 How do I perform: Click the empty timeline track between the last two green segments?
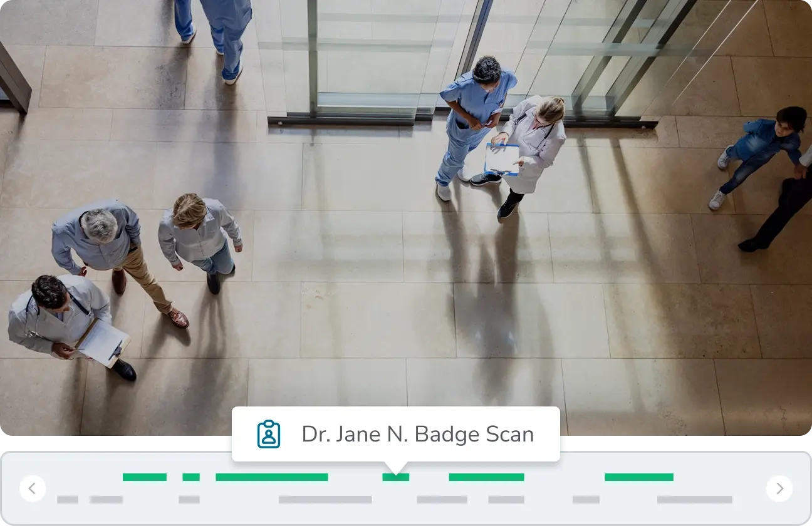564,477
